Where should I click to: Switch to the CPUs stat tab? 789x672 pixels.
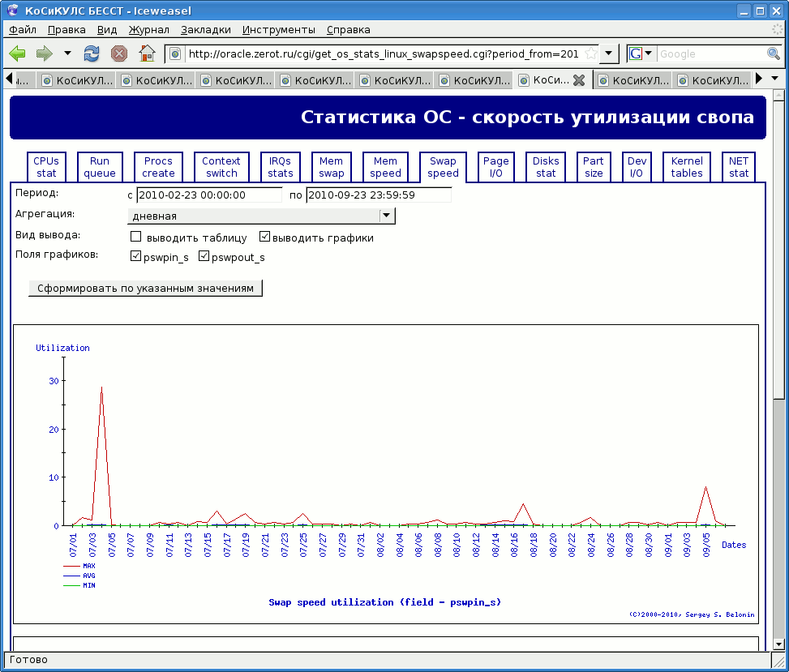[x=46, y=167]
